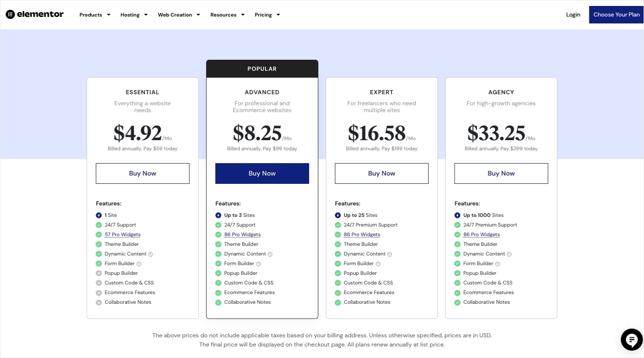This screenshot has height=358, width=644.
Task: Expand the Hosting dropdown menu
Action: click(134, 15)
